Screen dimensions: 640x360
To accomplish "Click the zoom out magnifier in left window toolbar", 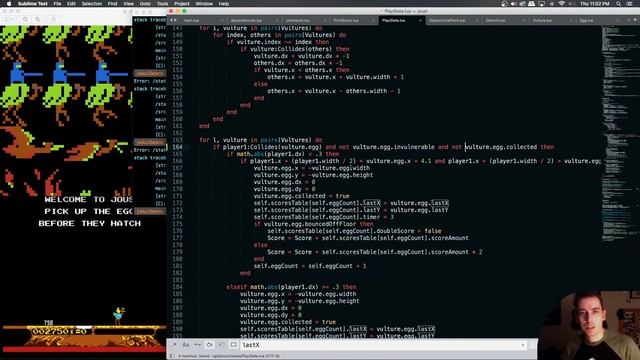I will [x=25, y=19].
